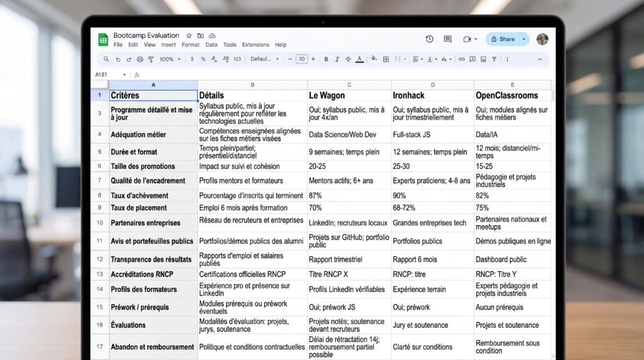Open the text color picker

pyautogui.click(x=360, y=59)
